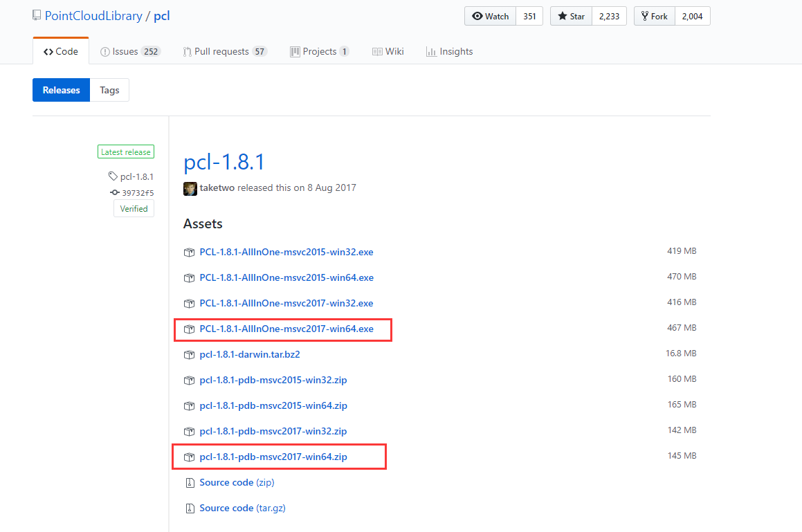Screen dimensions: 802x532
Task: Click package icon for pdb-msvc2017-win64.zip
Action: 189,457
